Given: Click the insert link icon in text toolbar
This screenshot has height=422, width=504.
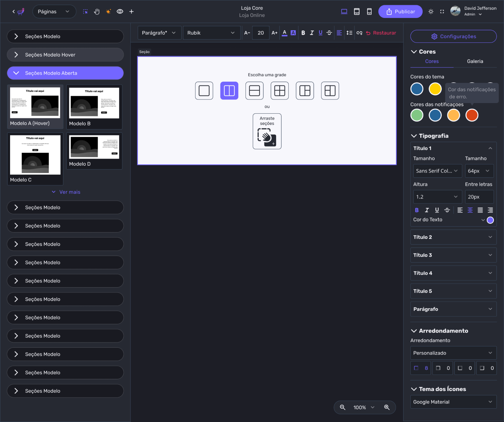Looking at the screenshot, I should 359,33.
